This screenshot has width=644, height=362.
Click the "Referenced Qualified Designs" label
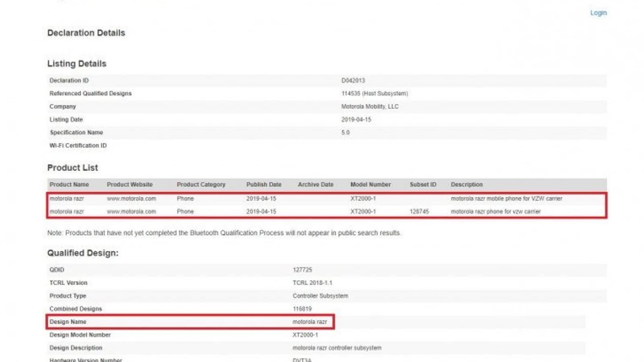point(91,93)
